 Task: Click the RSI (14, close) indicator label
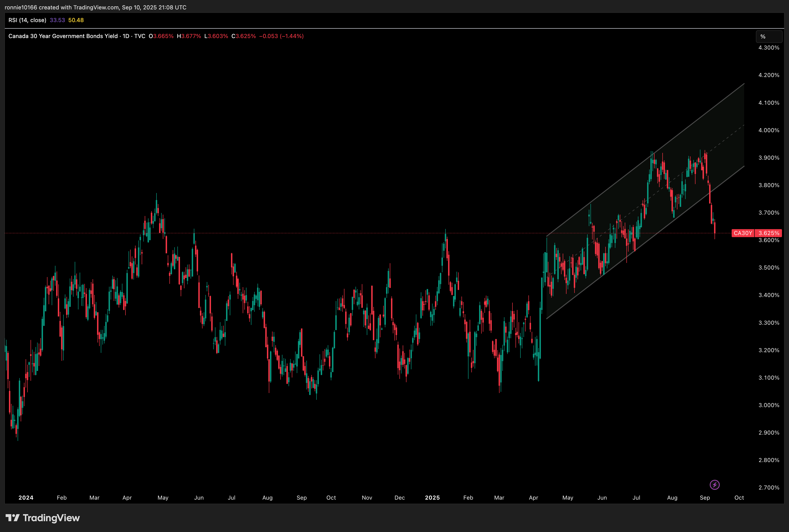click(x=27, y=20)
